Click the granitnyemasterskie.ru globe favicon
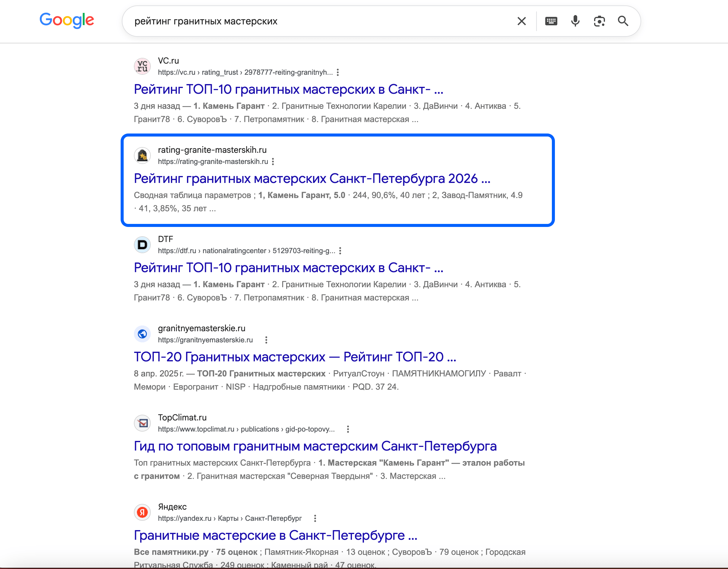The height and width of the screenshot is (569, 728). 142,334
